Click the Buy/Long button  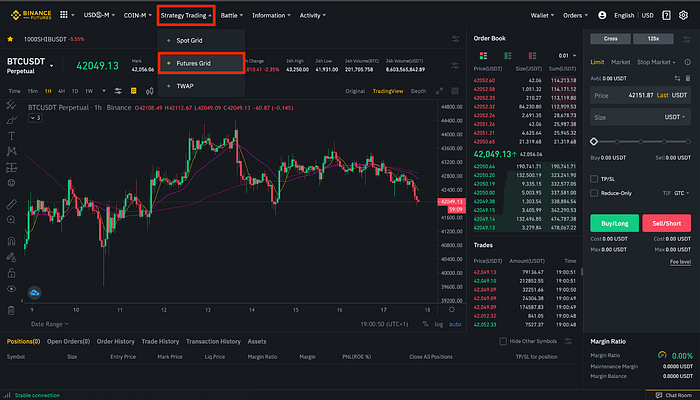pos(614,223)
